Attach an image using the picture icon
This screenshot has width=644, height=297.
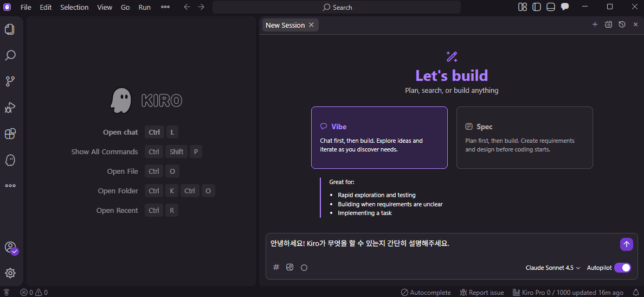click(290, 267)
